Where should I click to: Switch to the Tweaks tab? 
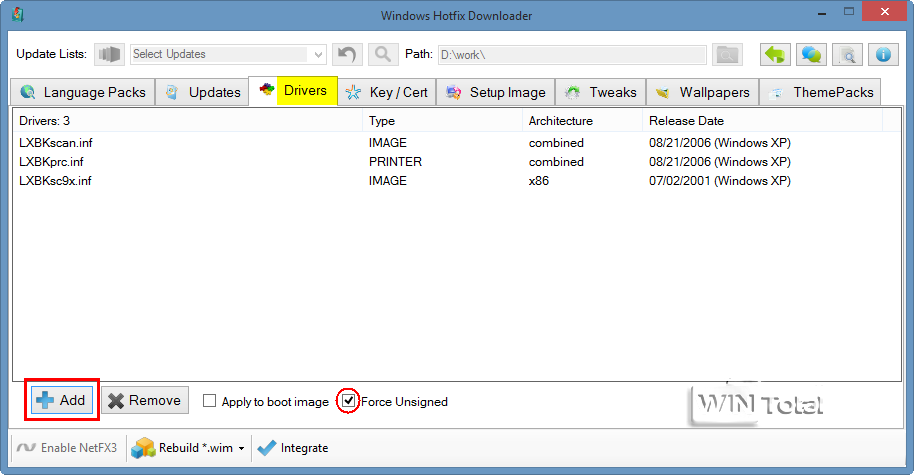tap(600, 92)
